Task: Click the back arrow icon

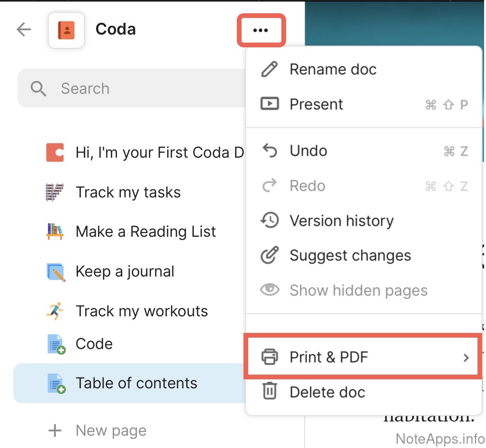Action: click(24, 30)
